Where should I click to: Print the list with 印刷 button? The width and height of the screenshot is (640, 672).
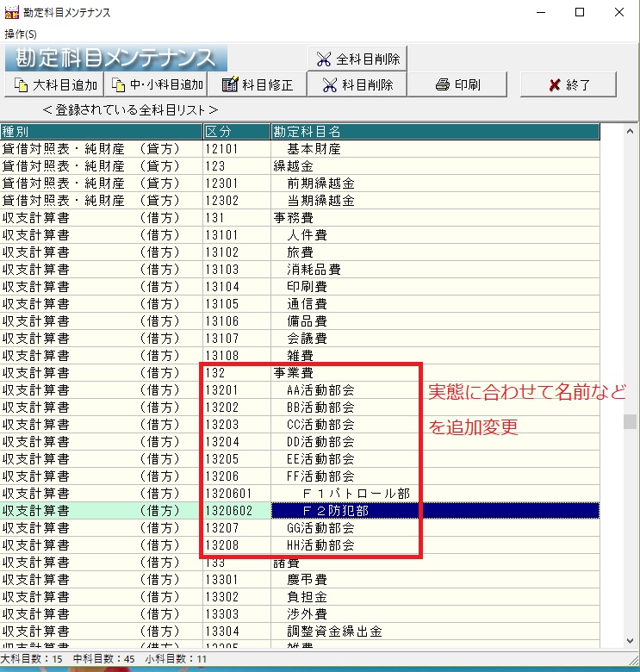point(457,84)
